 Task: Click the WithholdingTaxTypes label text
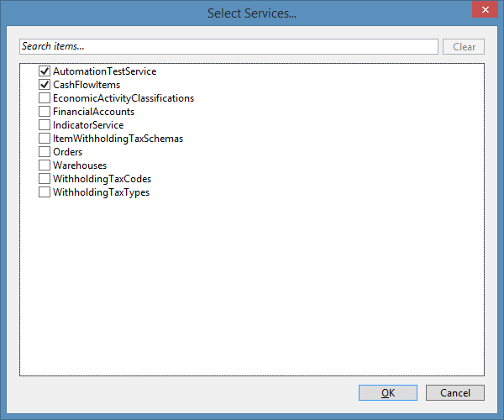(x=102, y=192)
